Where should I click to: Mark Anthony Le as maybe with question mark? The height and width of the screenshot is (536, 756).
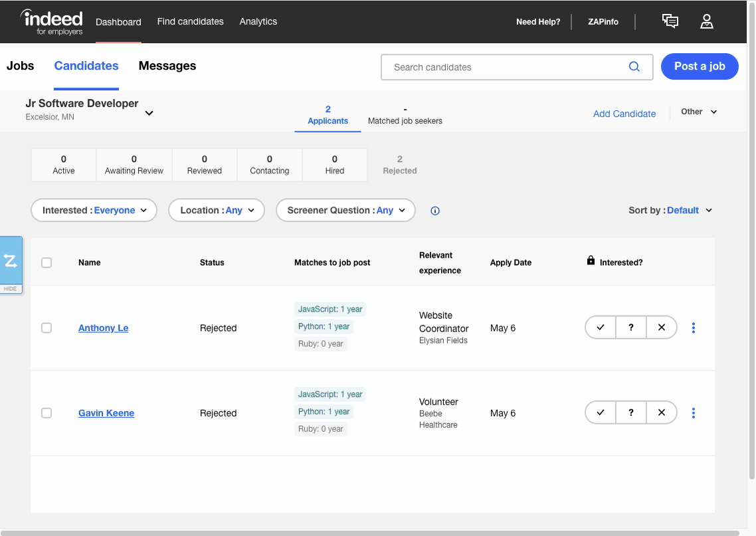630,327
